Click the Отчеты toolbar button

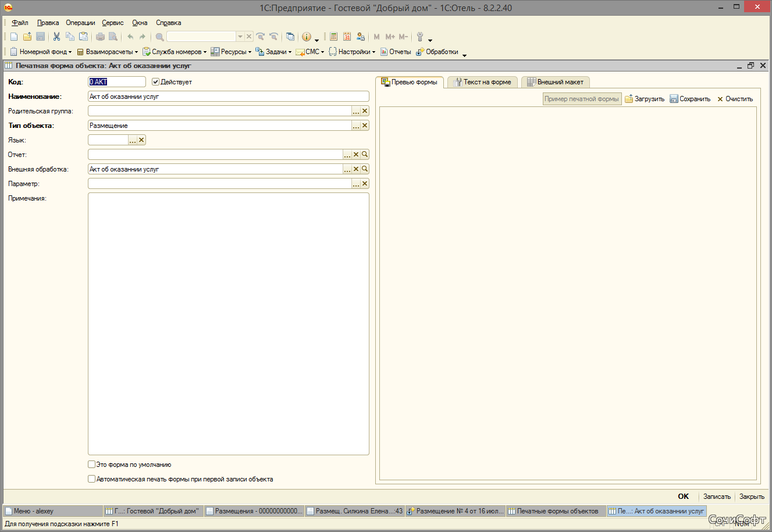click(396, 52)
